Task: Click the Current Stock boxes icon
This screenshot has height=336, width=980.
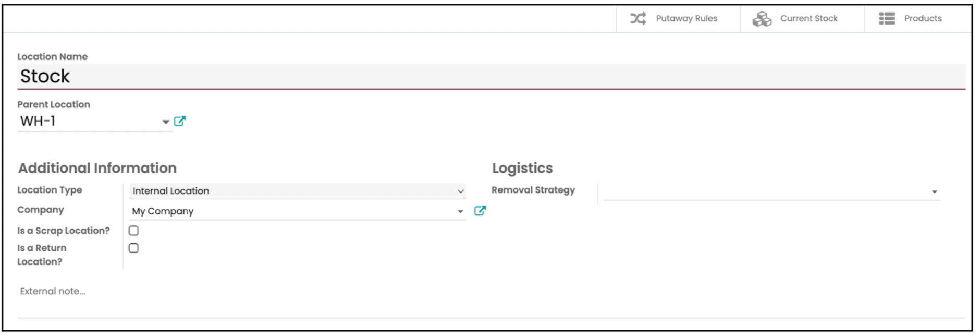Action: click(762, 19)
